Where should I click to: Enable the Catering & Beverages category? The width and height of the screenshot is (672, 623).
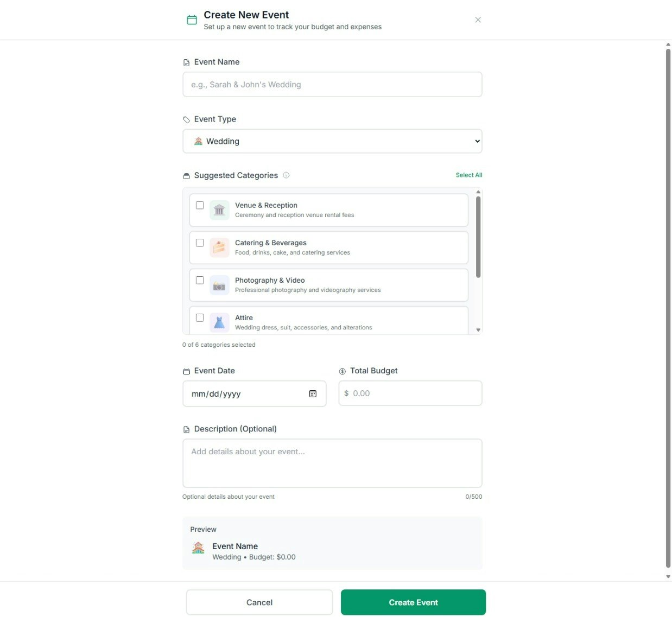pos(200,243)
